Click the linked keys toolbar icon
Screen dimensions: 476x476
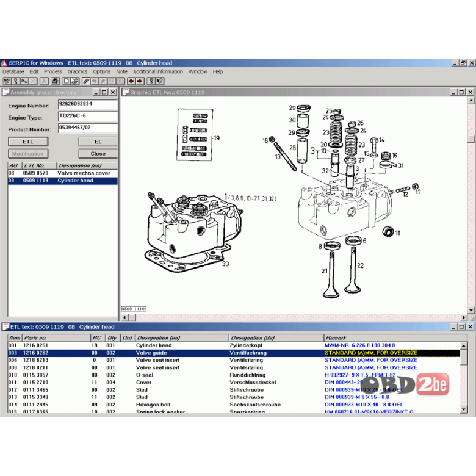tap(24, 81)
